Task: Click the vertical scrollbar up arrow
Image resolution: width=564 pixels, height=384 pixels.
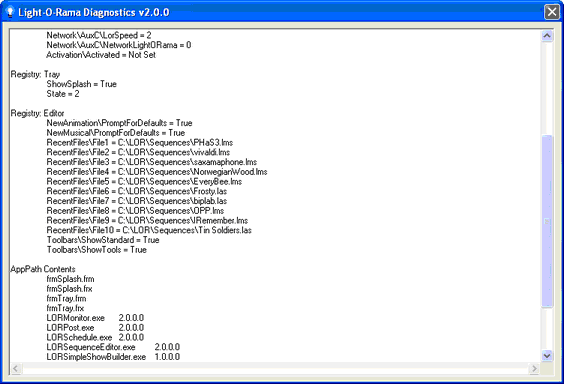Action: pyautogui.click(x=547, y=36)
